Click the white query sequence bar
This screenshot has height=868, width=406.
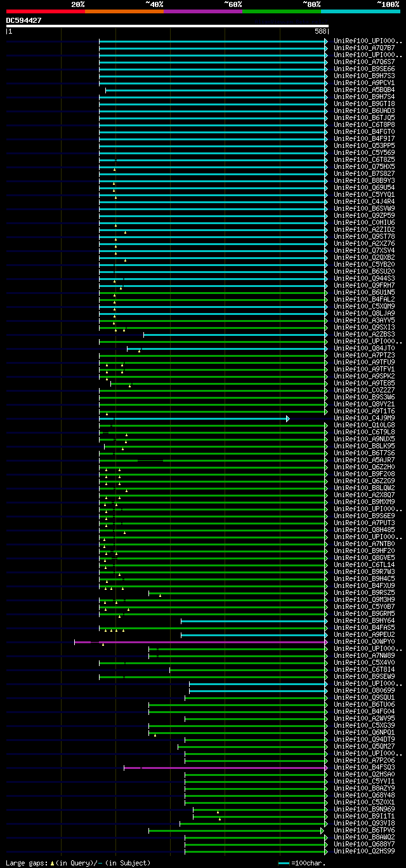pyautogui.click(x=167, y=26)
